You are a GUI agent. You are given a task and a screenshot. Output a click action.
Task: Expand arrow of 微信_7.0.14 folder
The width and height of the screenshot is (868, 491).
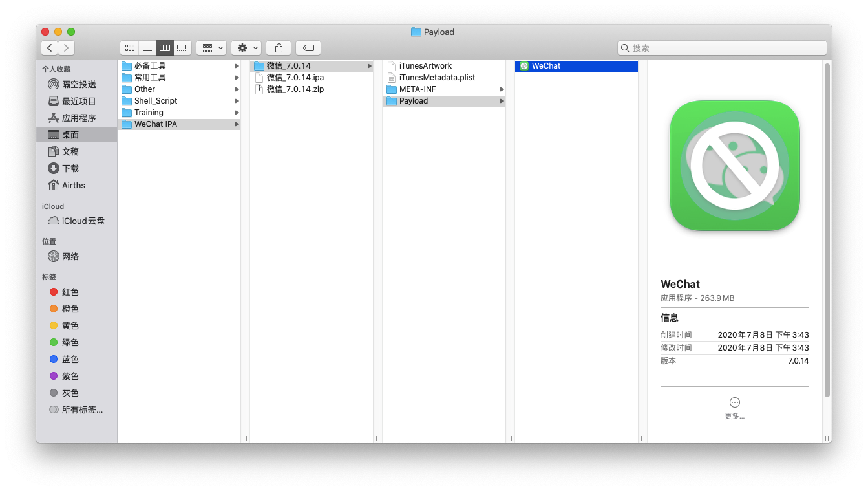coord(370,66)
